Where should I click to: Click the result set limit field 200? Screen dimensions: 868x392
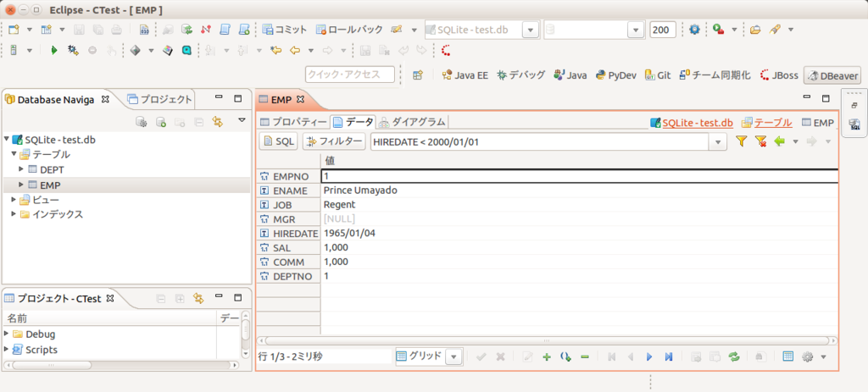(663, 30)
